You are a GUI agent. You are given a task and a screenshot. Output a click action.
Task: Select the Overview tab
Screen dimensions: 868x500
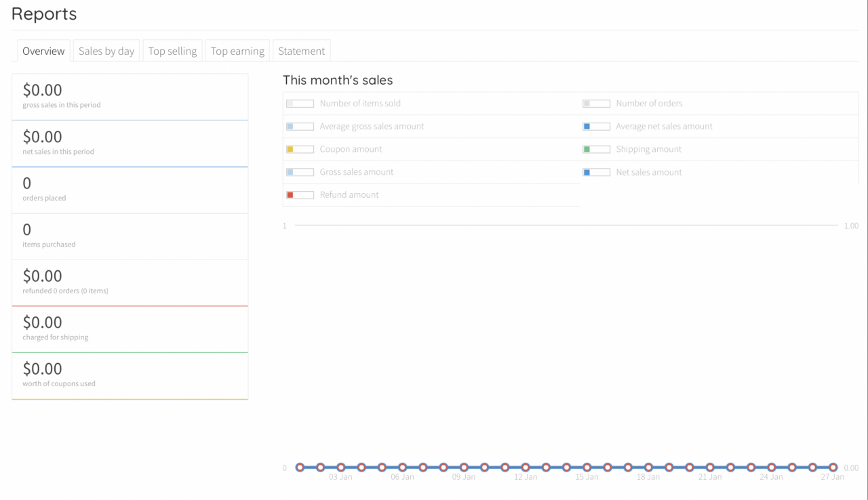pyautogui.click(x=43, y=51)
